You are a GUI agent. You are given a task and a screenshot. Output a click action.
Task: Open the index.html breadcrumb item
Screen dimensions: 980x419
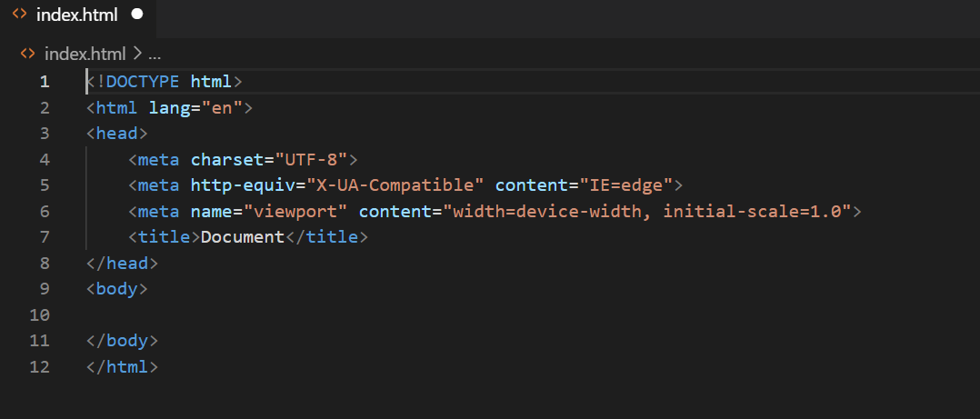pyautogui.click(x=85, y=54)
